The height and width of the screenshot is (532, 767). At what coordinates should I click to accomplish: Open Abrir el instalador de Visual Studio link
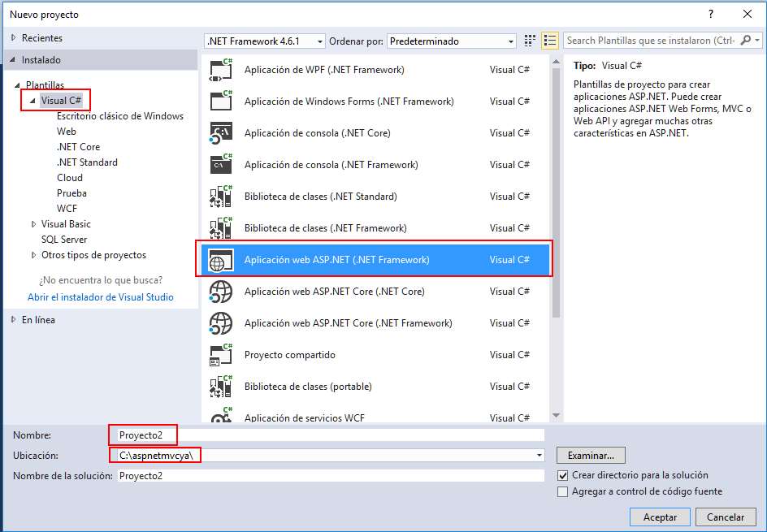[x=100, y=297]
